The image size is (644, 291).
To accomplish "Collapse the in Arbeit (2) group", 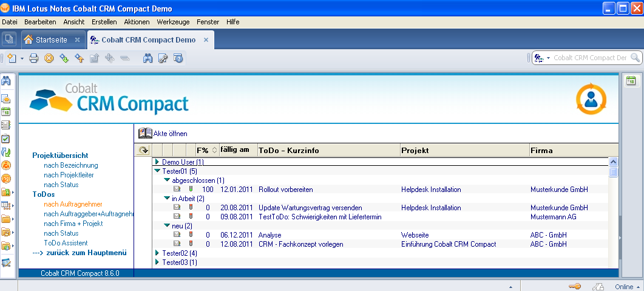I will coord(167,198).
